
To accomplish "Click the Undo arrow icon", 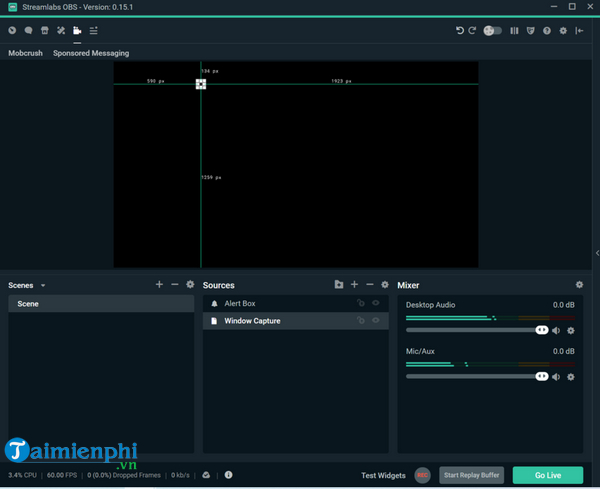I will tap(460, 30).
